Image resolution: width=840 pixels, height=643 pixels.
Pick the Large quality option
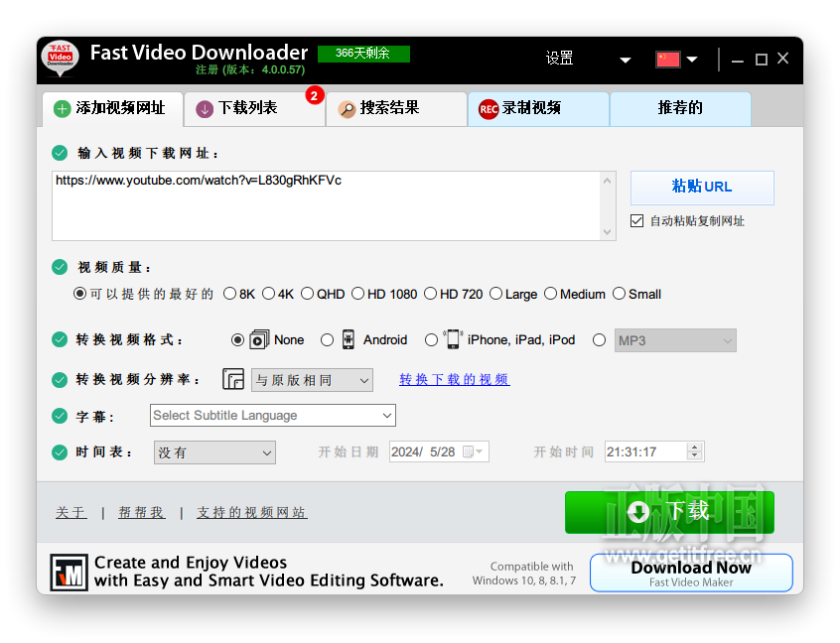tap(496, 294)
